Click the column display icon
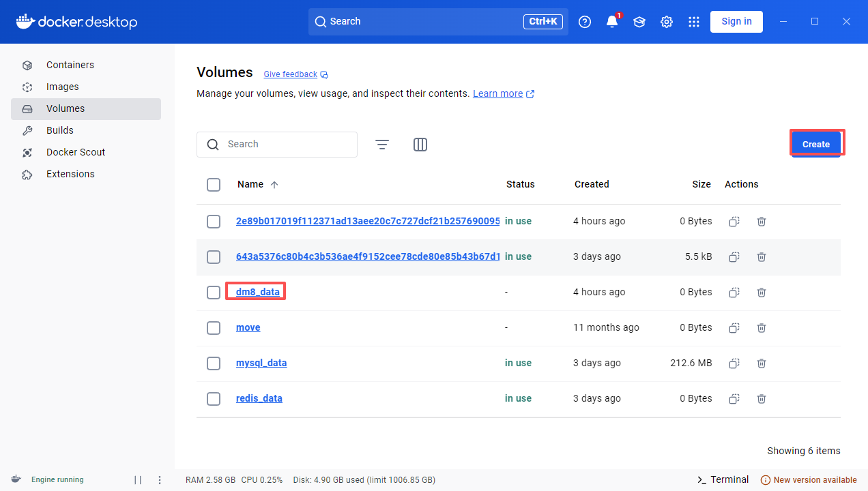This screenshot has height=491, width=868. click(x=420, y=145)
